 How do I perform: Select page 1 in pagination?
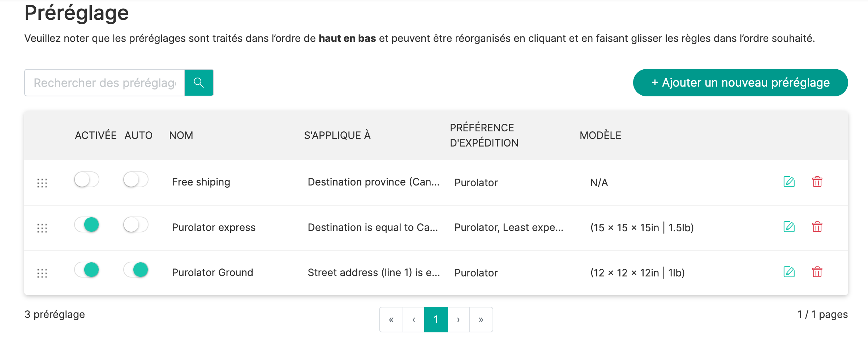pos(436,320)
